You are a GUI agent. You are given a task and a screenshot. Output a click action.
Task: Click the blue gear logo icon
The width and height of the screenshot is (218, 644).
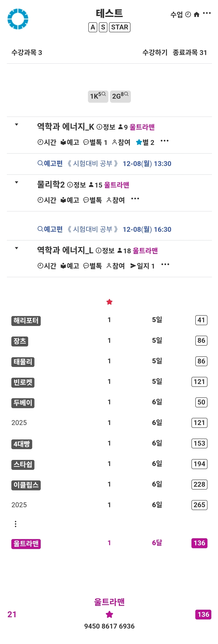18,19
